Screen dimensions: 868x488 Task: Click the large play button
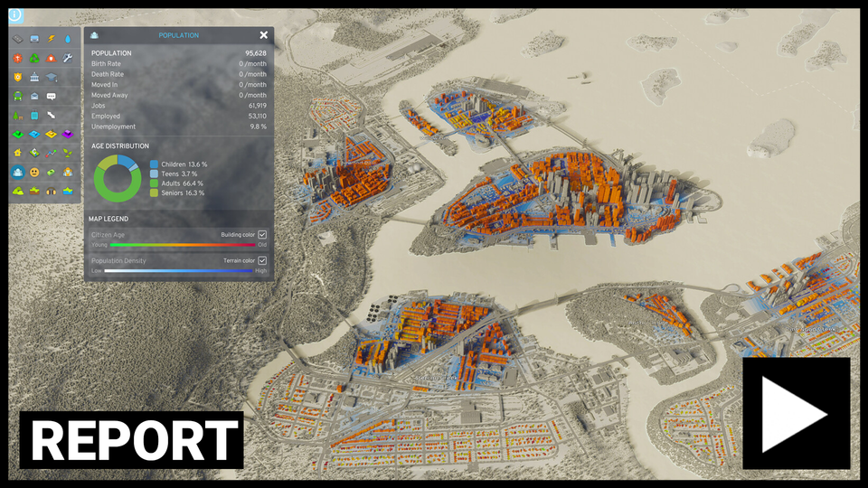point(796,413)
